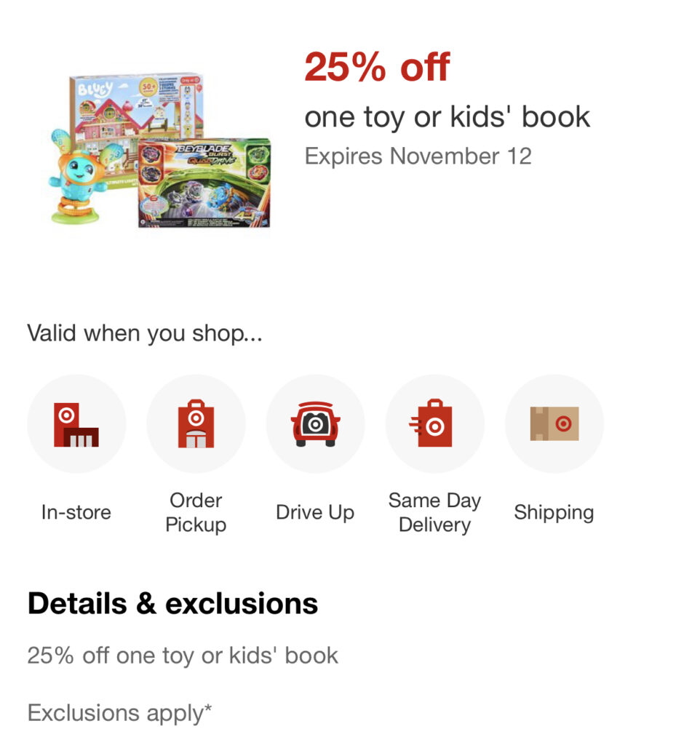Select the "Shipping" label

click(554, 512)
